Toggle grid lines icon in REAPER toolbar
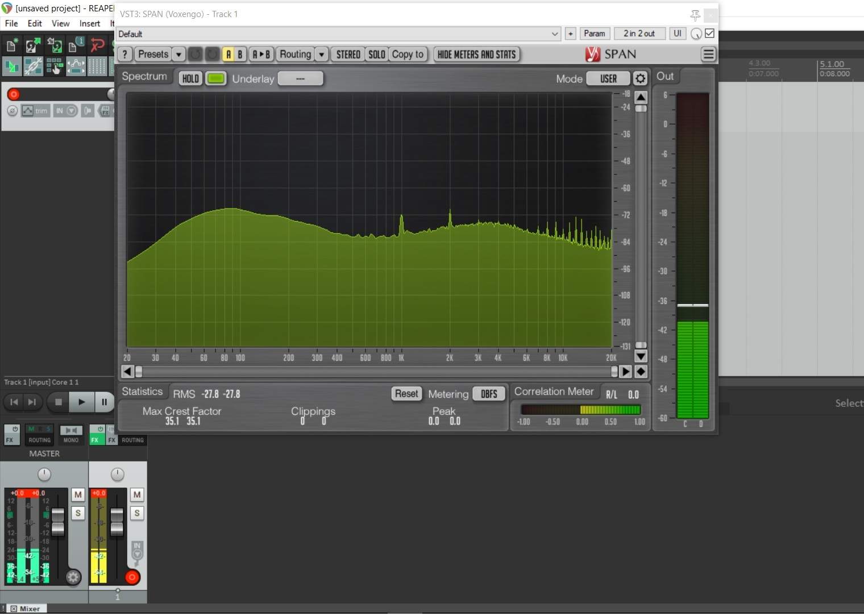 [x=97, y=66]
